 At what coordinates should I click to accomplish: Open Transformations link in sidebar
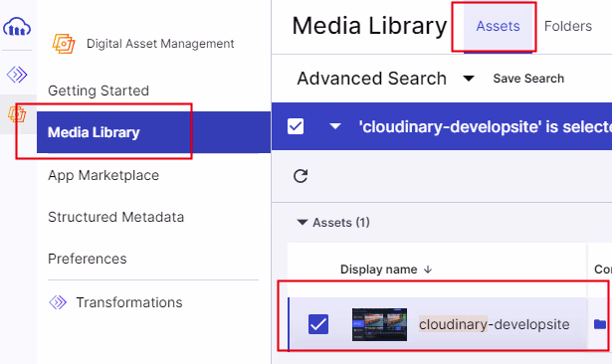click(x=128, y=302)
